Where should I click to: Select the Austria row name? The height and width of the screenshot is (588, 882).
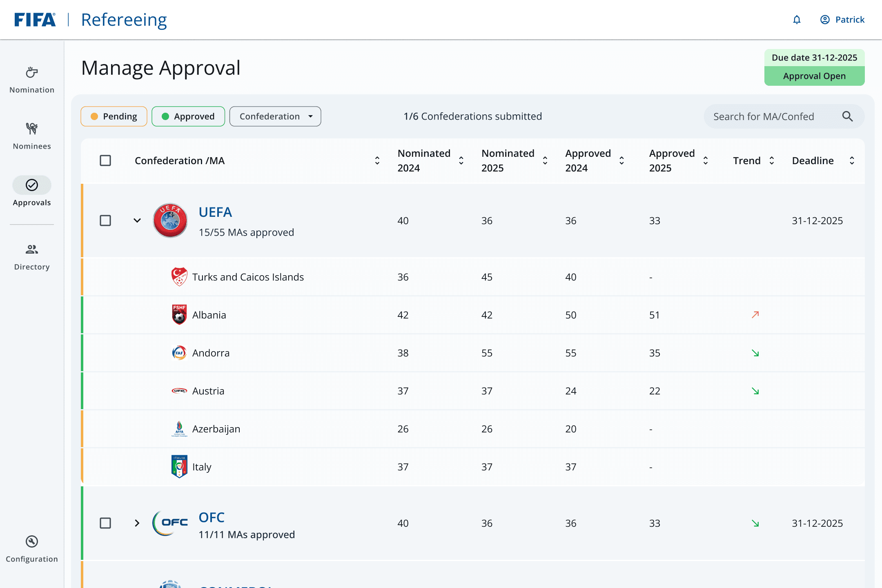click(x=208, y=391)
